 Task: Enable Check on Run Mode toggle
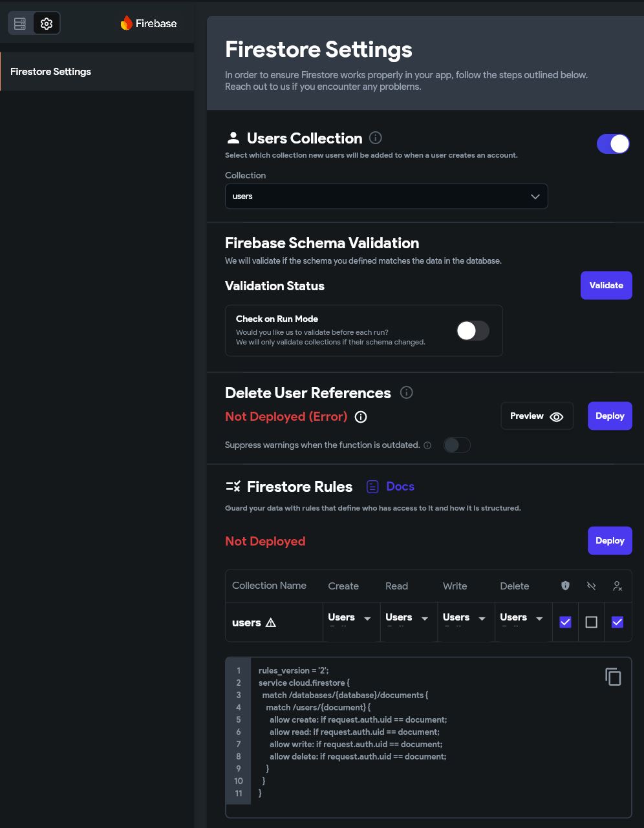(473, 331)
